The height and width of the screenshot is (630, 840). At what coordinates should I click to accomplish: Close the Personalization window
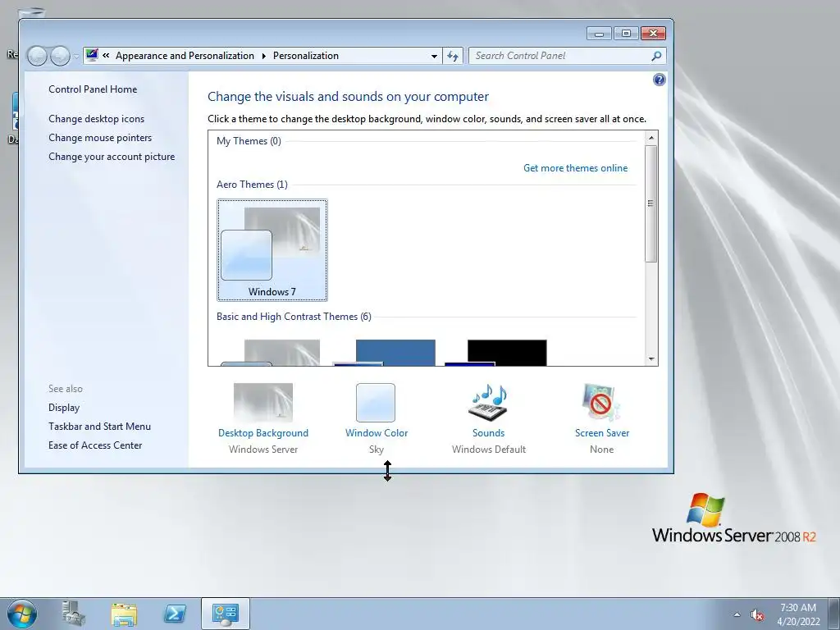point(653,33)
